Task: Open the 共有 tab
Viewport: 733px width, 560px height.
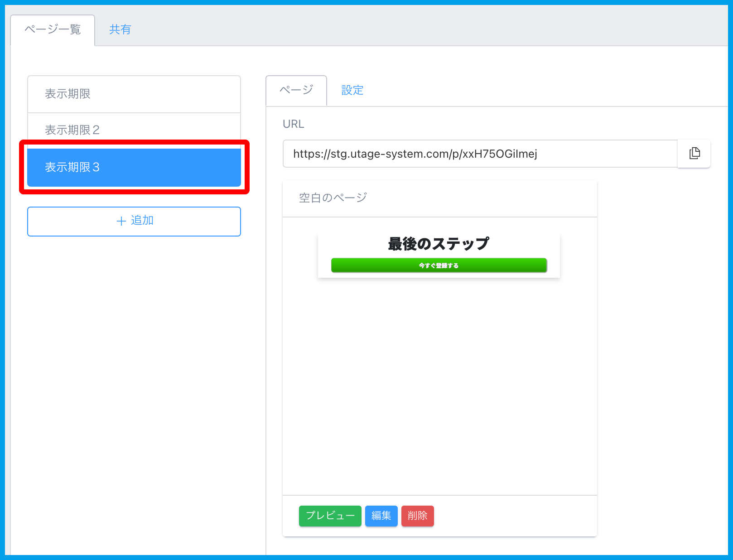Action: click(120, 30)
